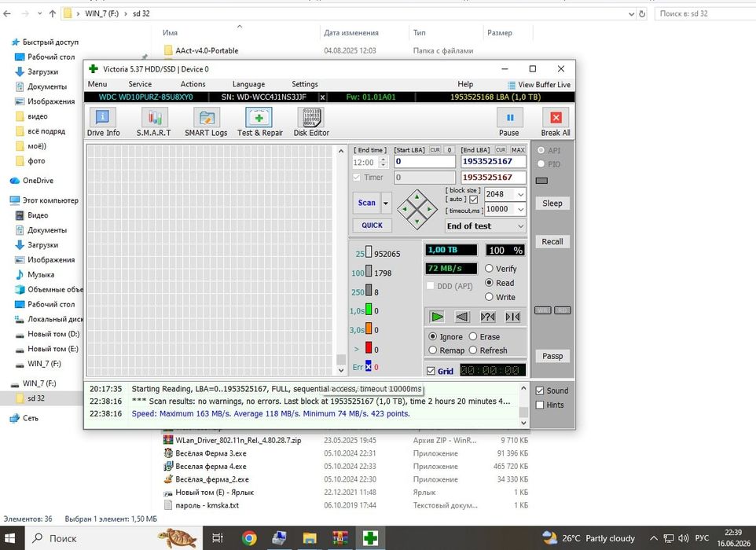Viewport: 756px width, 550px height.
Task: Start scan with green play arrow
Action: pyautogui.click(x=437, y=317)
